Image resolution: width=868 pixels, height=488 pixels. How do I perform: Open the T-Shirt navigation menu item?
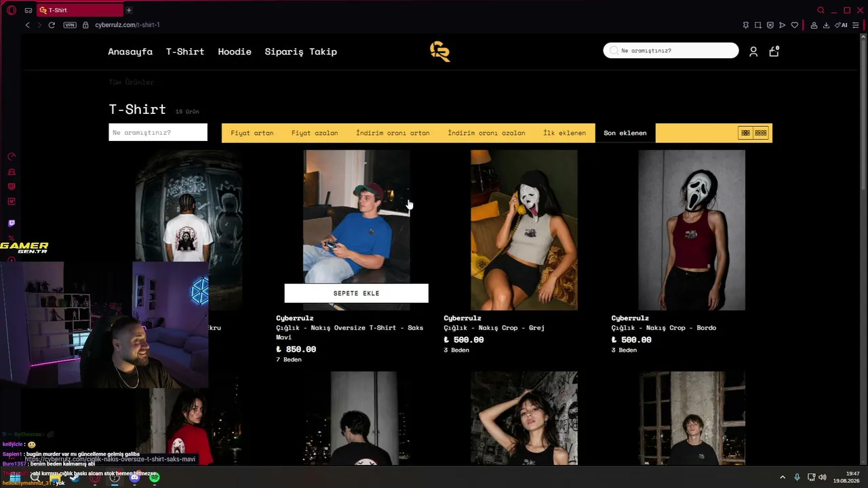(x=185, y=52)
